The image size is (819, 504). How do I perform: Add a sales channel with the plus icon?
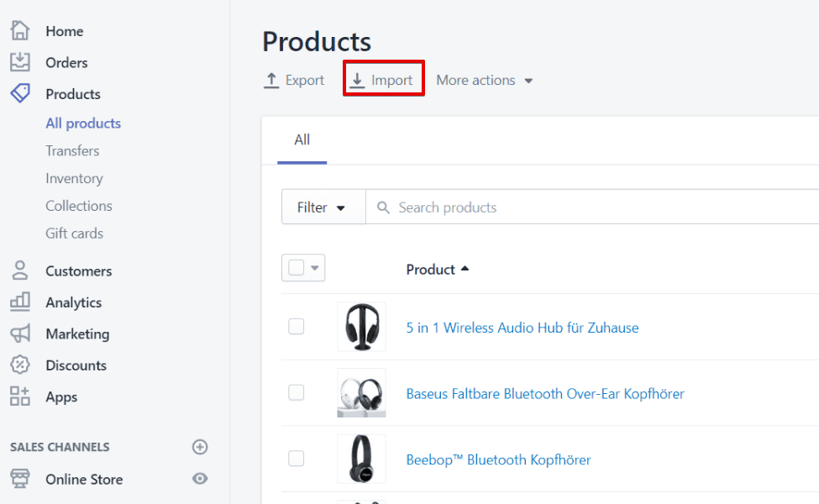coord(200,447)
